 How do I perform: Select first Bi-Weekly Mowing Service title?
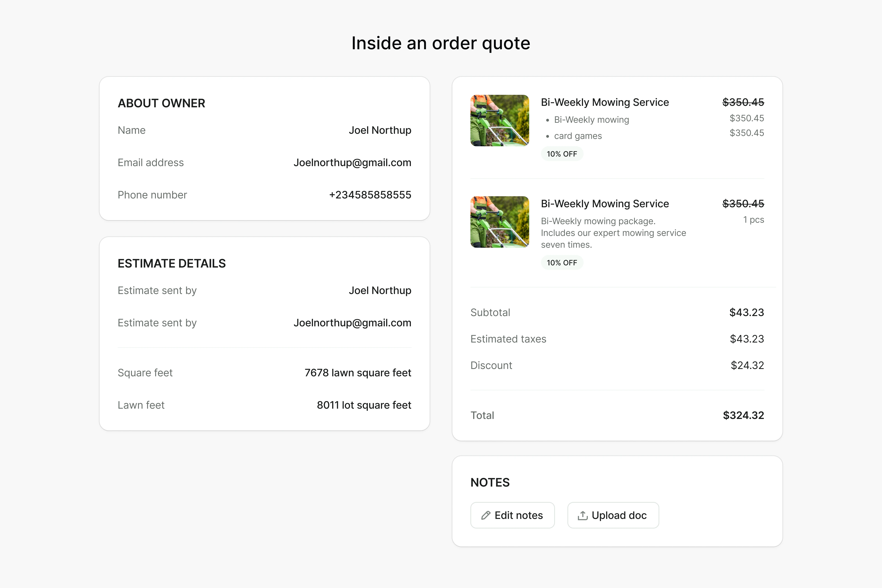(x=605, y=102)
